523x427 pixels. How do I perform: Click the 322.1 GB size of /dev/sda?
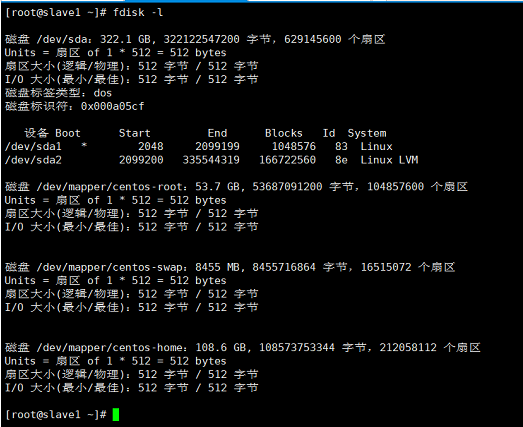pyautogui.click(x=125, y=39)
